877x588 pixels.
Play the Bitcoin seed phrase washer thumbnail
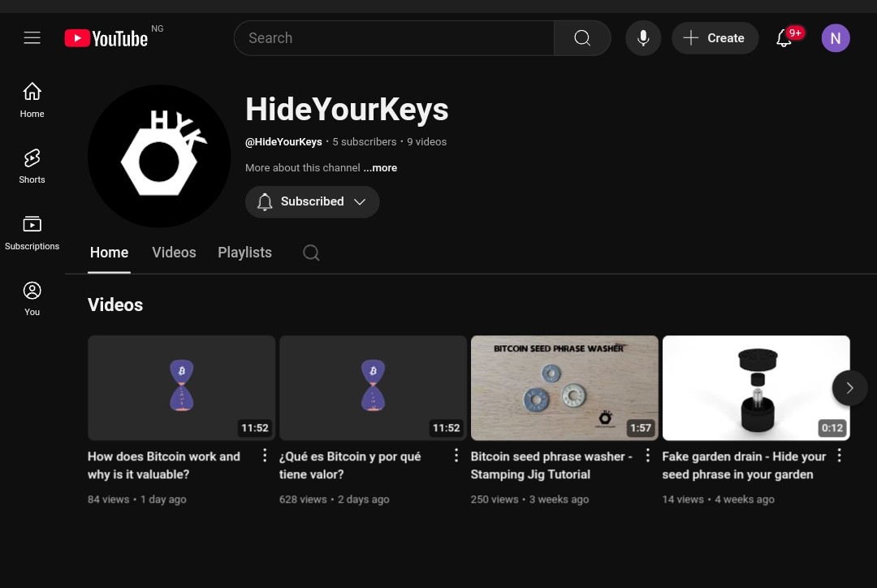point(564,387)
